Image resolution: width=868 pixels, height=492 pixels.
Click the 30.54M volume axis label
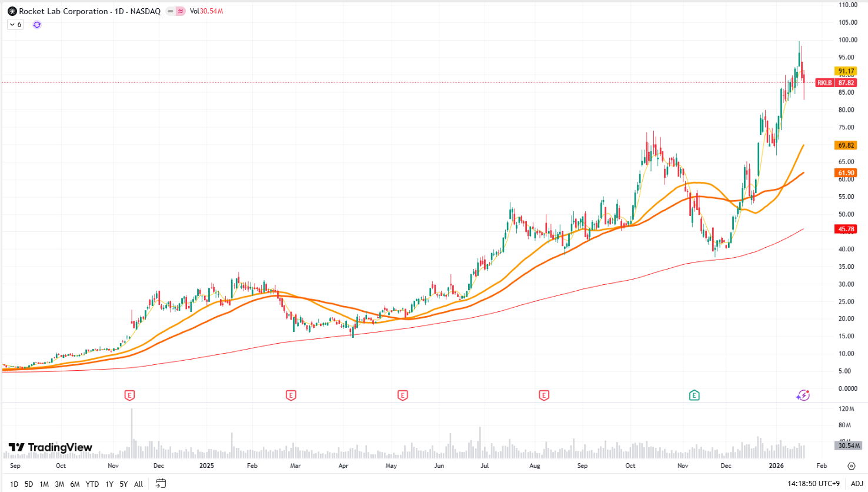pos(849,446)
